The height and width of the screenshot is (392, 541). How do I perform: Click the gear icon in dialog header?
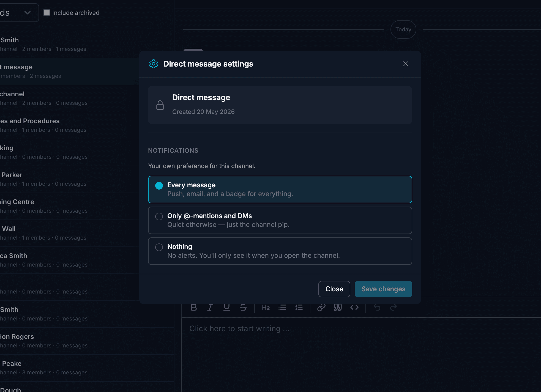154,64
